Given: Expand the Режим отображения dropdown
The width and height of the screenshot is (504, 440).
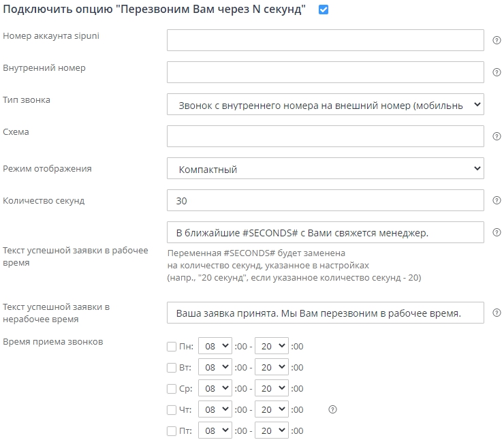Looking at the screenshot, I should [x=325, y=169].
